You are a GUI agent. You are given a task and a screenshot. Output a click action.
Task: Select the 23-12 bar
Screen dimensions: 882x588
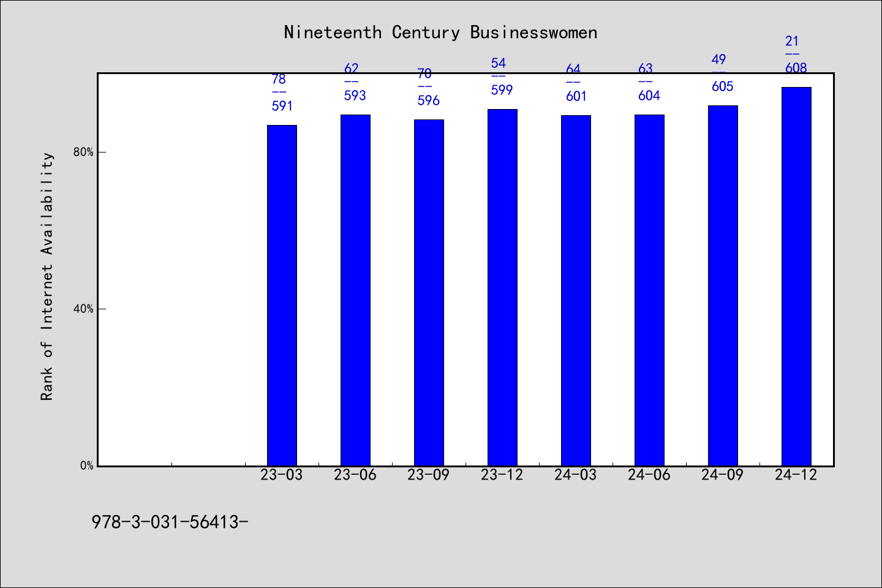coord(502,287)
